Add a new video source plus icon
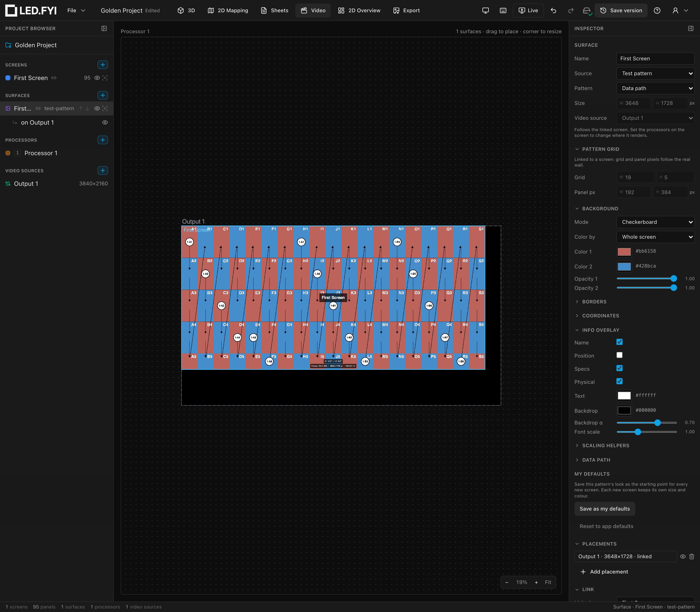700x612 pixels. [103, 170]
